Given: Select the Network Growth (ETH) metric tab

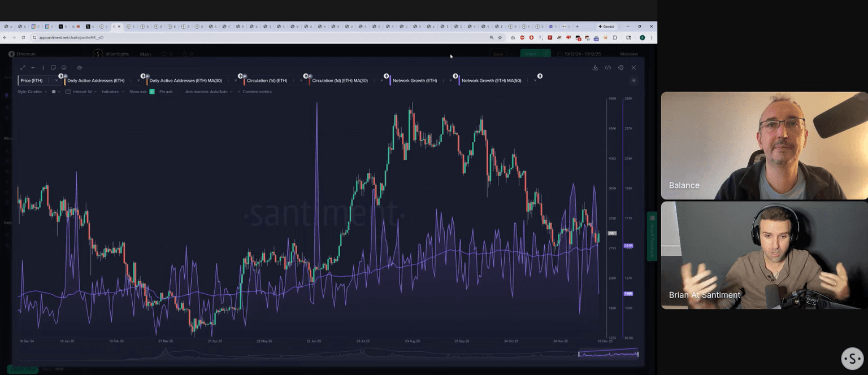Looking at the screenshot, I should [414, 81].
